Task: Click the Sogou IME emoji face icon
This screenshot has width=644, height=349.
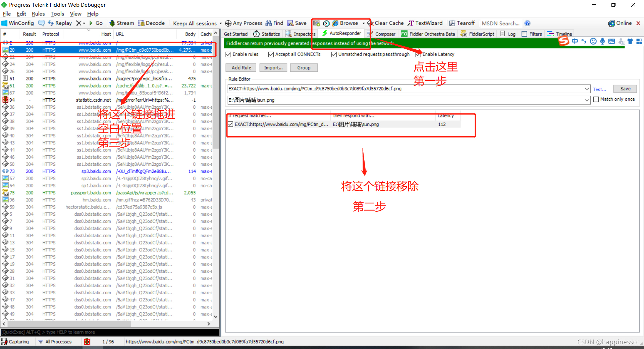Action: pos(593,41)
